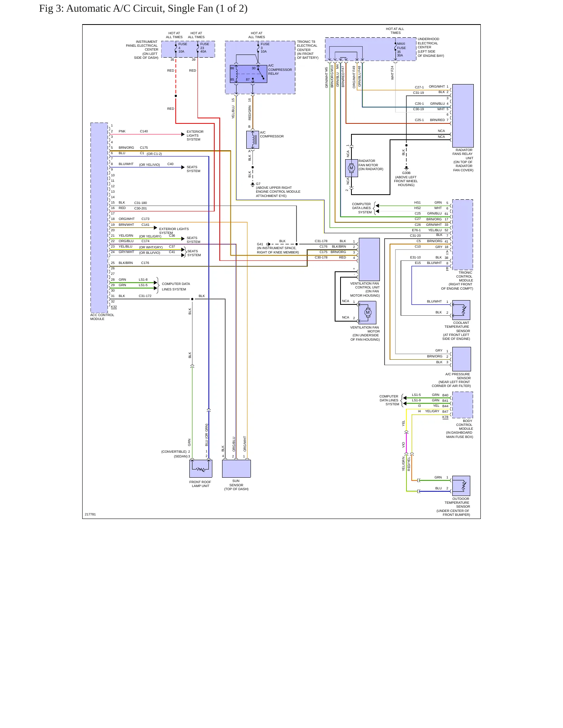
Task: Click the 'BRN/RED F47' vertical wire label
Action: pos(343,76)
